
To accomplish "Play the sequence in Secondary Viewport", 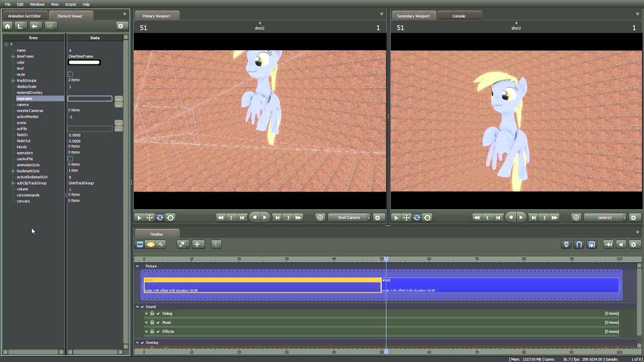I will (521, 218).
